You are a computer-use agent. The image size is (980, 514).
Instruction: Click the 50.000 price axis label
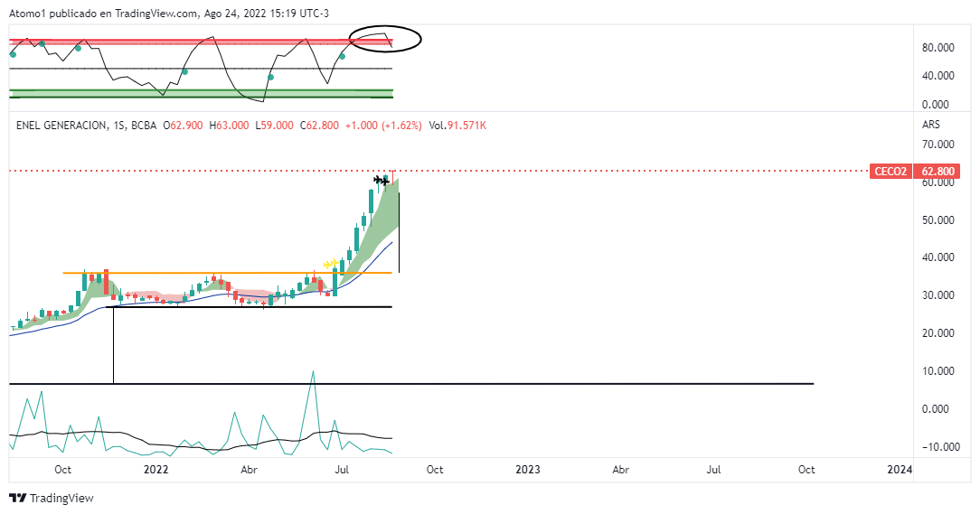tap(938, 220)
